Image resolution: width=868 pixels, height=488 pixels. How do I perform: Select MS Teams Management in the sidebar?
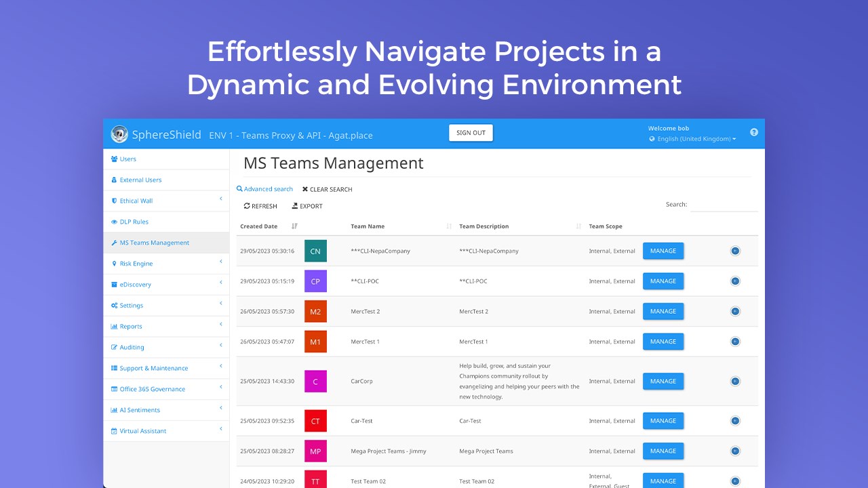click(166, 243)
